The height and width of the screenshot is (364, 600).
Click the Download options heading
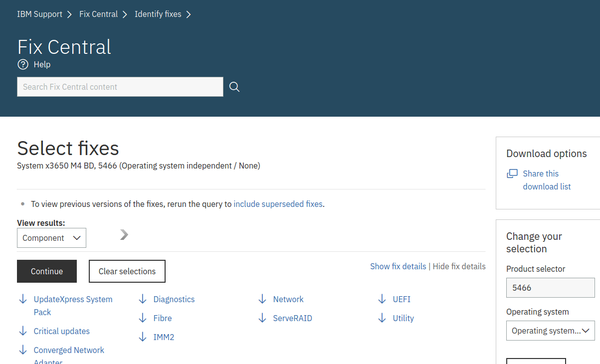click(x=546, y=153)
